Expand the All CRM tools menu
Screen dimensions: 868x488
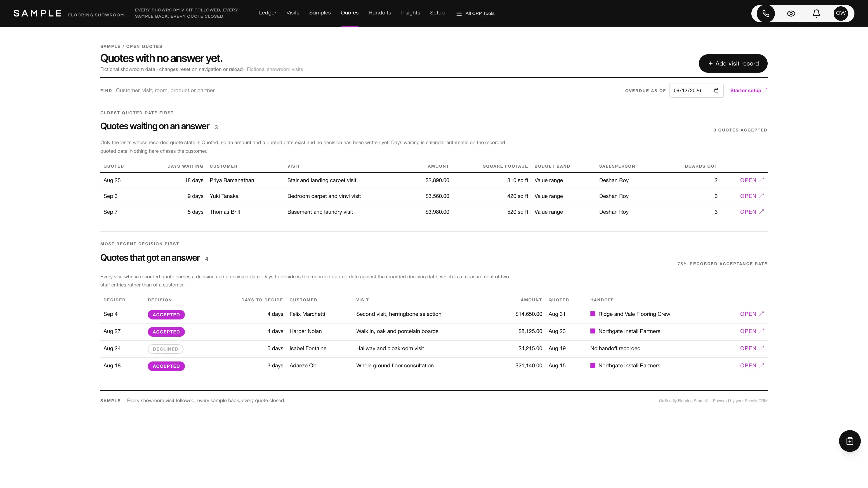click(x=475, y=14)
